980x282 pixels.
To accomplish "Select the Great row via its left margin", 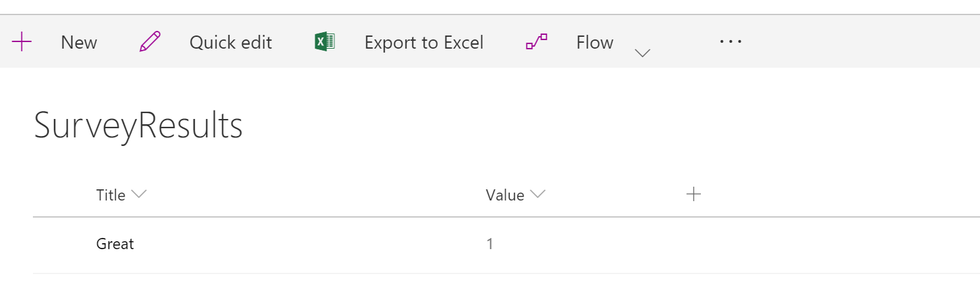I will click(x=64, y=245).
